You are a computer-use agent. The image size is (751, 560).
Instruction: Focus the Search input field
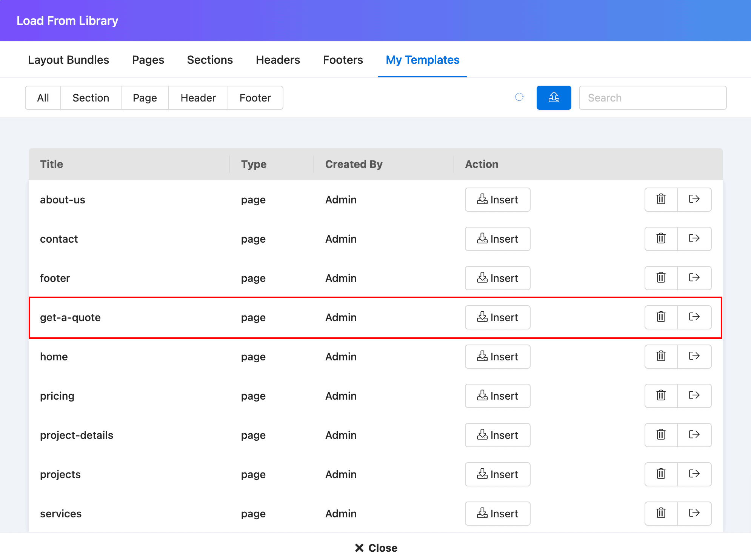[x=652, y=98]
